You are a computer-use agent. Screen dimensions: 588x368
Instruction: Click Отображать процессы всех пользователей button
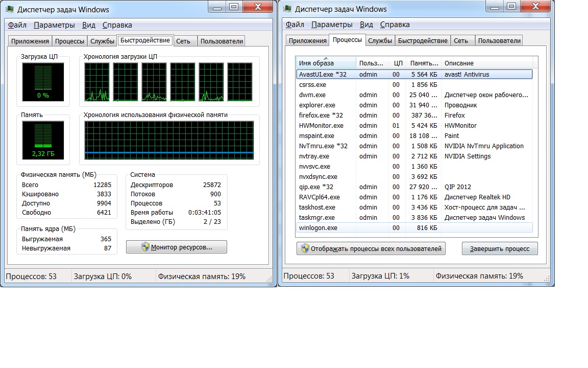pyautogui.click(x=371, y=249)
